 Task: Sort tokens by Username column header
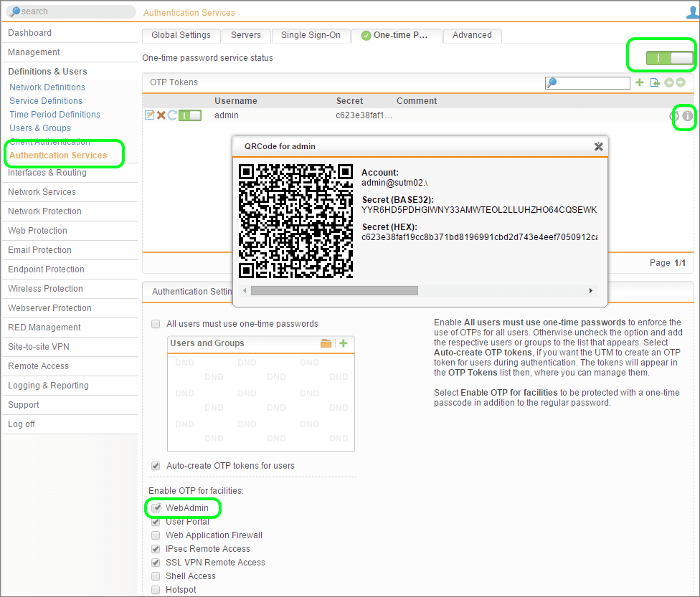click(236, 101)
